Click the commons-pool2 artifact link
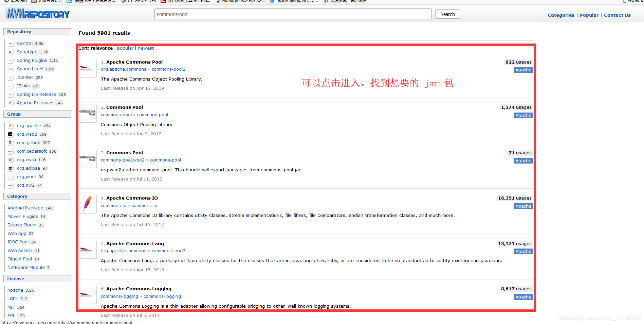644x324 pixels. click(x=168, y=69)
